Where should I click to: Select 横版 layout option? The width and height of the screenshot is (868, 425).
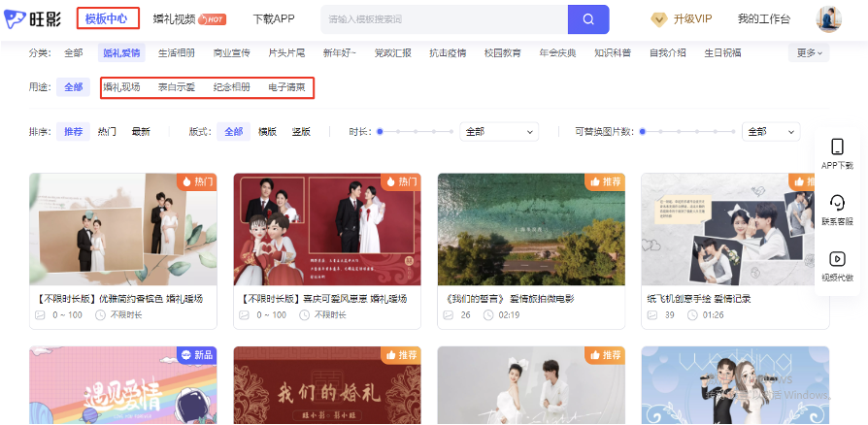click(267, 132)
